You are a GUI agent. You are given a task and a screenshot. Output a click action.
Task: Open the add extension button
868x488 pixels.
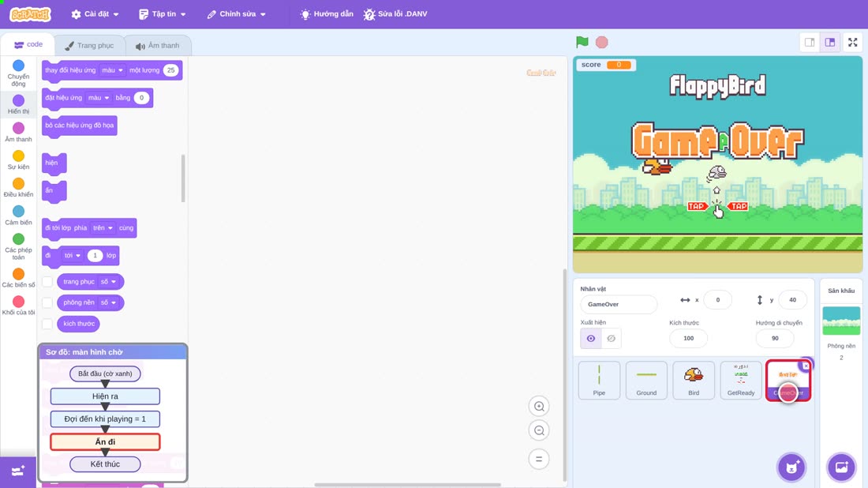coord(17,471)
